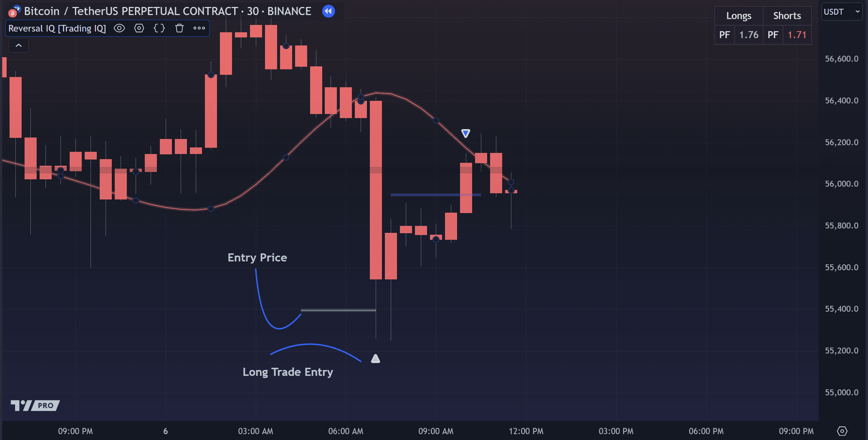
Task: Remove Reversal IQ indicator with trash icon
Action: [x=179, y=28]
